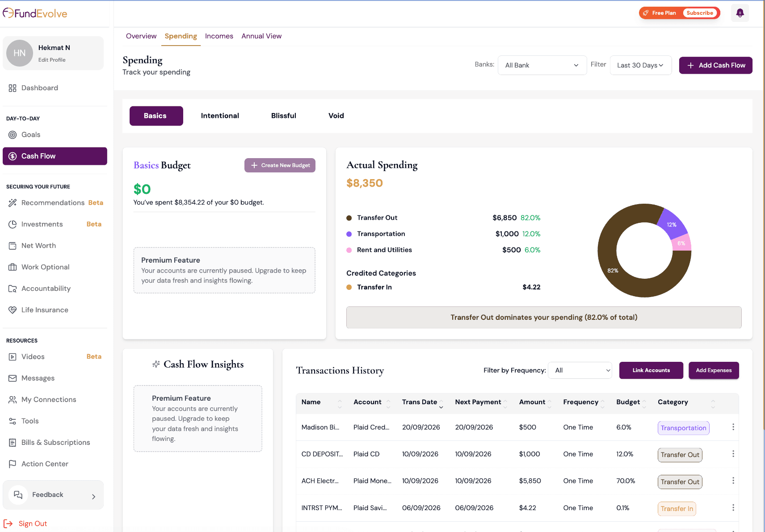Click the Investments pie chart icon
The width and height of the screenshot is (765, 532).
tap(13, 224)
